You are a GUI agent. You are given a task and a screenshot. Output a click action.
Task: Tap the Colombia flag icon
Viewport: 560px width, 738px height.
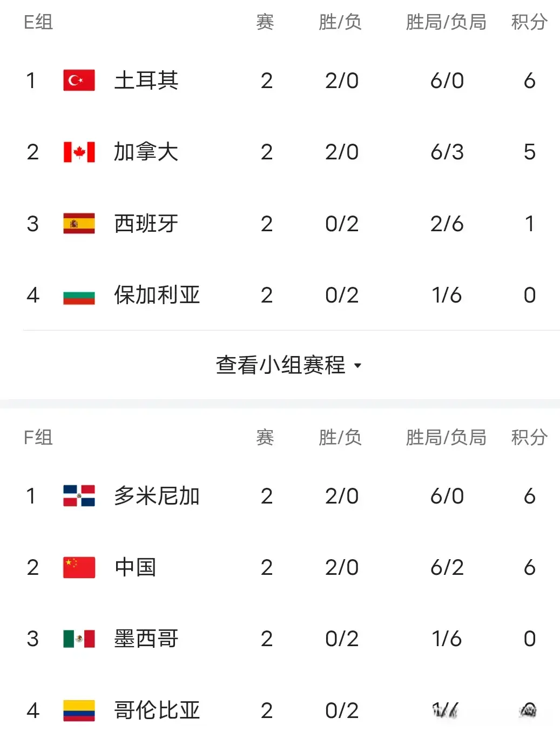[79, 710]
